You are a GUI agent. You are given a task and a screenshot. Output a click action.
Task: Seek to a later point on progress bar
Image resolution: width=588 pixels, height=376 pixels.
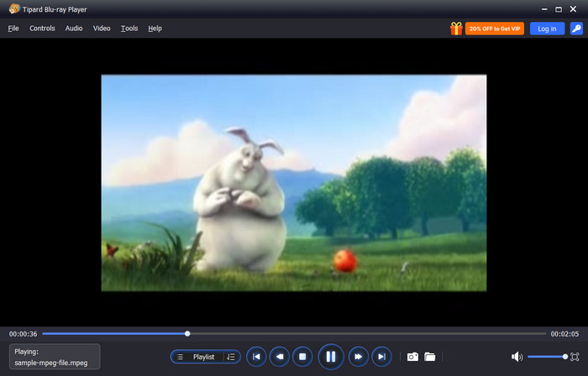click(368, 334)
